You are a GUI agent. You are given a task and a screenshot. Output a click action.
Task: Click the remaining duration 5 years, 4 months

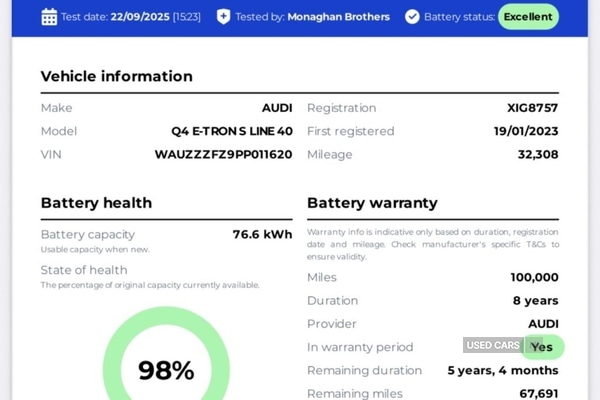pyautogui.click(x=503, y=371)
